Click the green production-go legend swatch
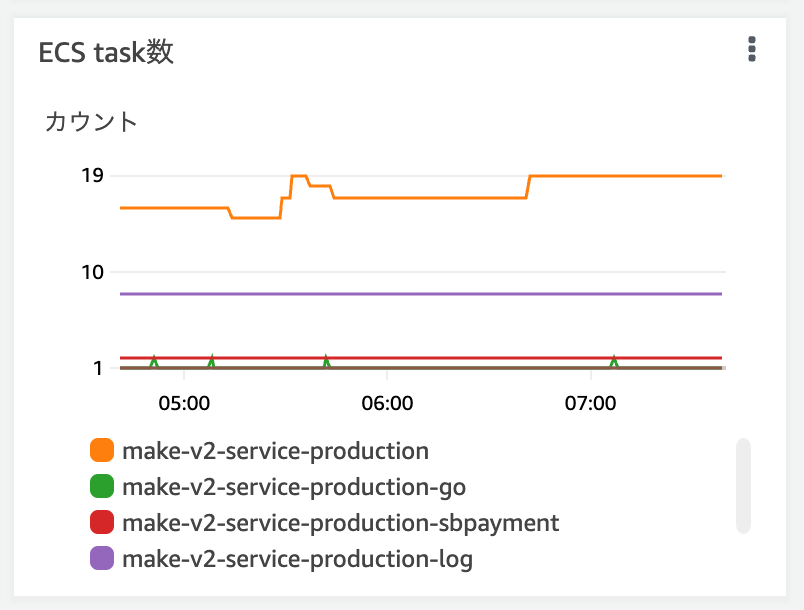The height and width of the screenshot is (610, 804). tap(101, 487)
